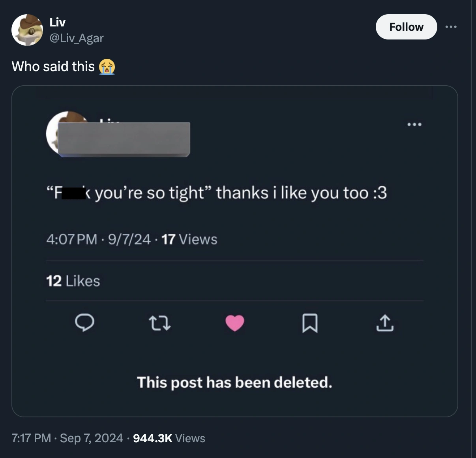This screenshot has width=476, height=458.
Task: Open the three-dot menu inside the screenshot tweet
Action: pos(414,124)
